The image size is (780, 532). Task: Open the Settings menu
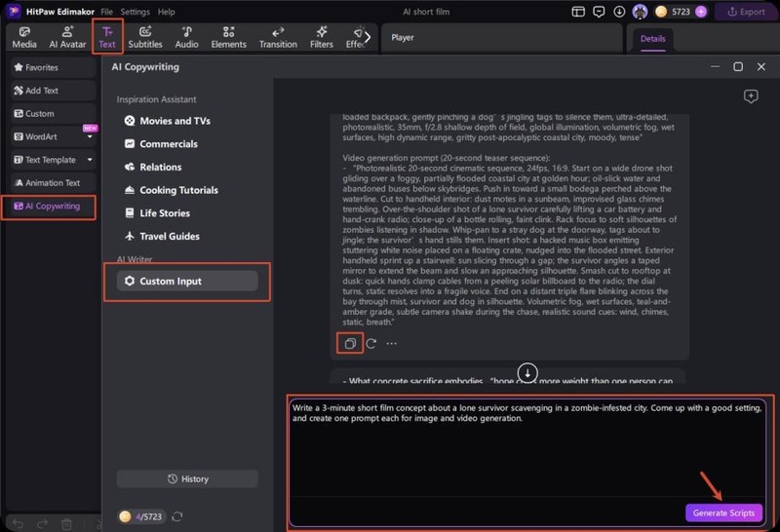pyautogui.click(x=135, y=12)
